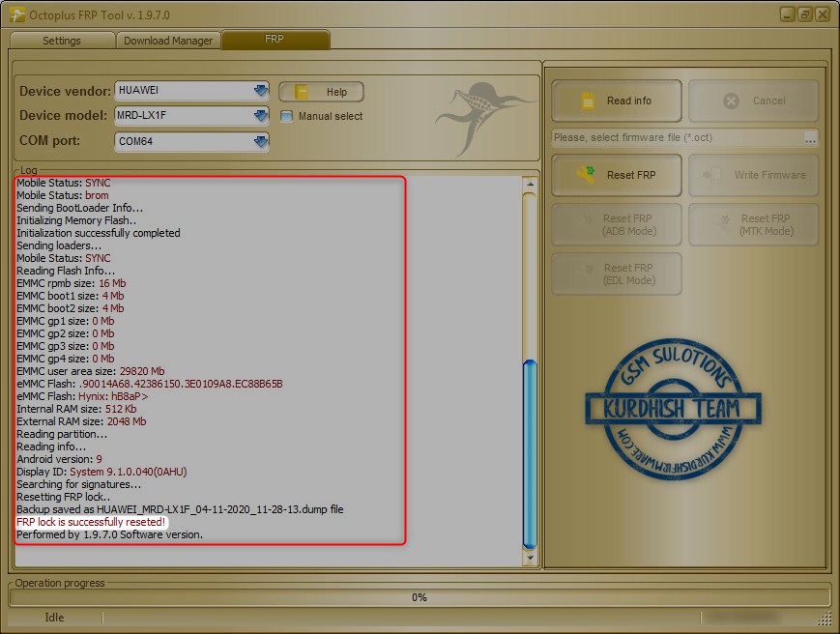Restore down the Octoplus FRP Tool window

click(804, 14)
